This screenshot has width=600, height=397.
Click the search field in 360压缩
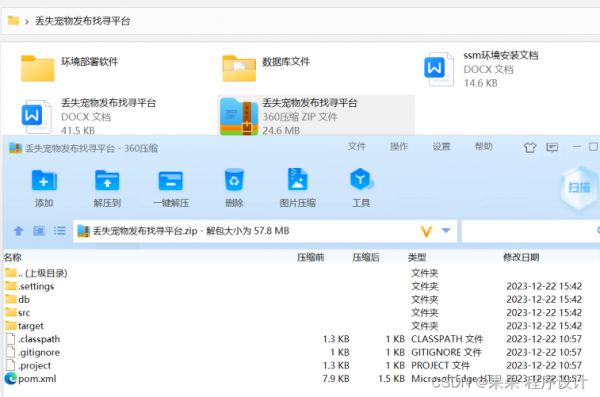pyautogui.click(x=530, y=231)
